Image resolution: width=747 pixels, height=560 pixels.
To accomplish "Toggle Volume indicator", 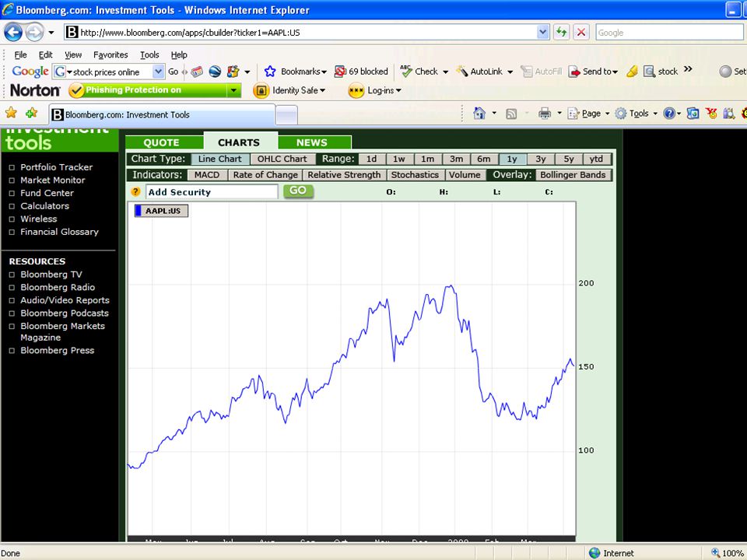I will click(465, 175).
